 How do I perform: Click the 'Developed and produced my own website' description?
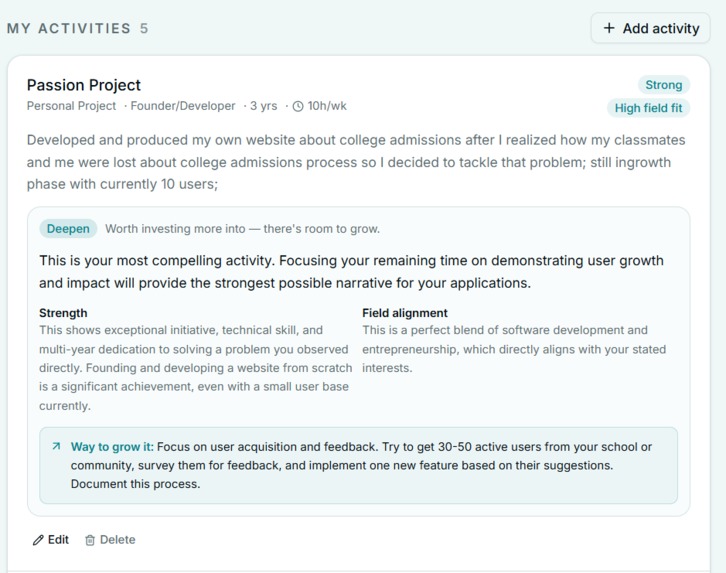[x=356, y=162]
